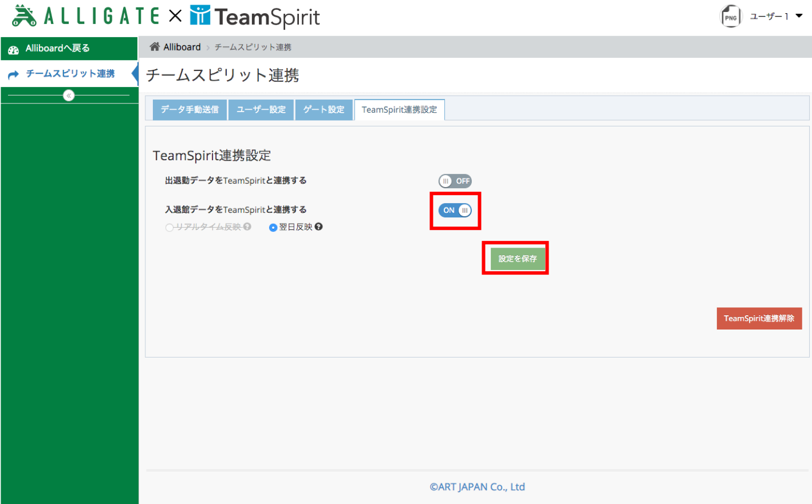Click the 設定を保存 button

518,259
